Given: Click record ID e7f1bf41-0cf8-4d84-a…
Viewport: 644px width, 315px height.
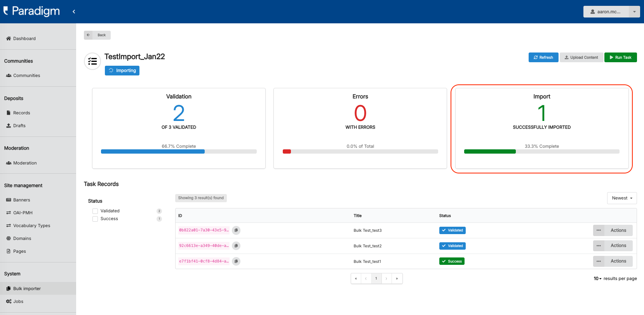Looking at the screenshot, I should tap(204, 261).
